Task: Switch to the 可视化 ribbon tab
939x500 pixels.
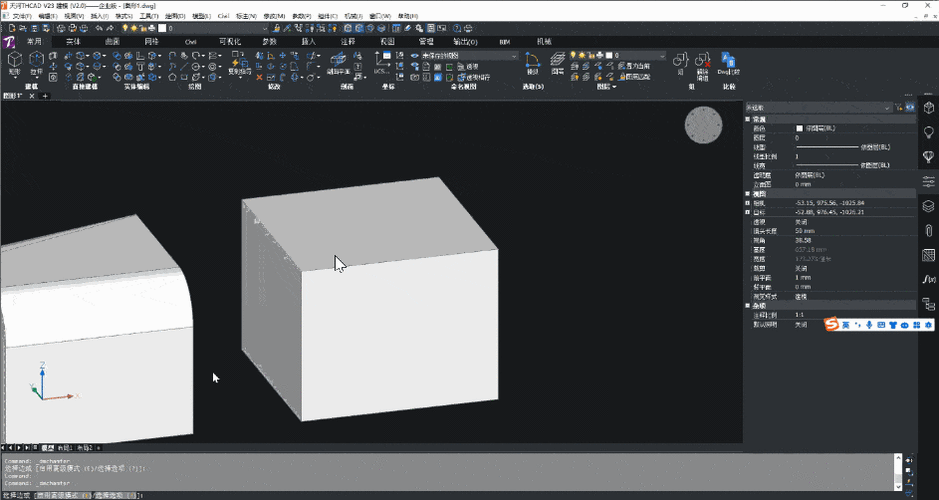Action: pos(229,42)
